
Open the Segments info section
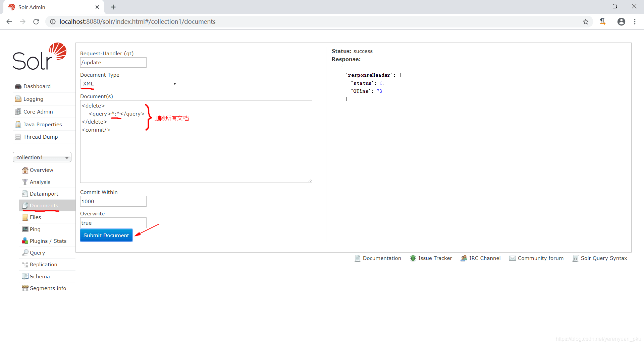[48, 288]
